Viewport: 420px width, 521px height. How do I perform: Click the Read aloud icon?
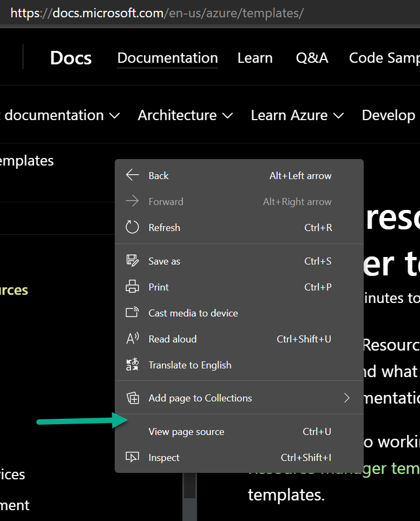(132, 339)
